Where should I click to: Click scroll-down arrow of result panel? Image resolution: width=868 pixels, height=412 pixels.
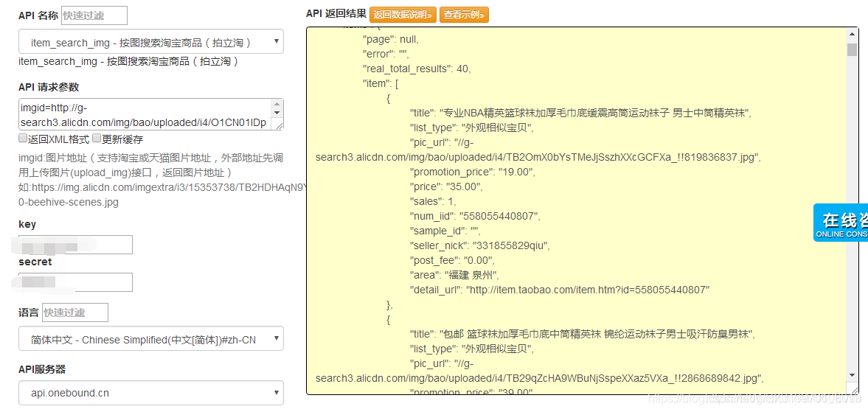click(x=852, y=374)
